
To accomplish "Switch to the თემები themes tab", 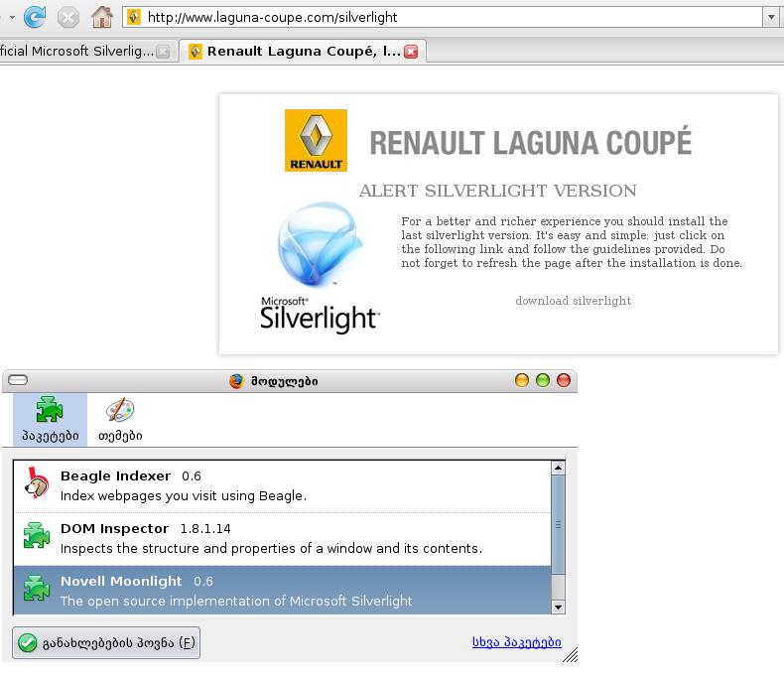I will point(120,420).
